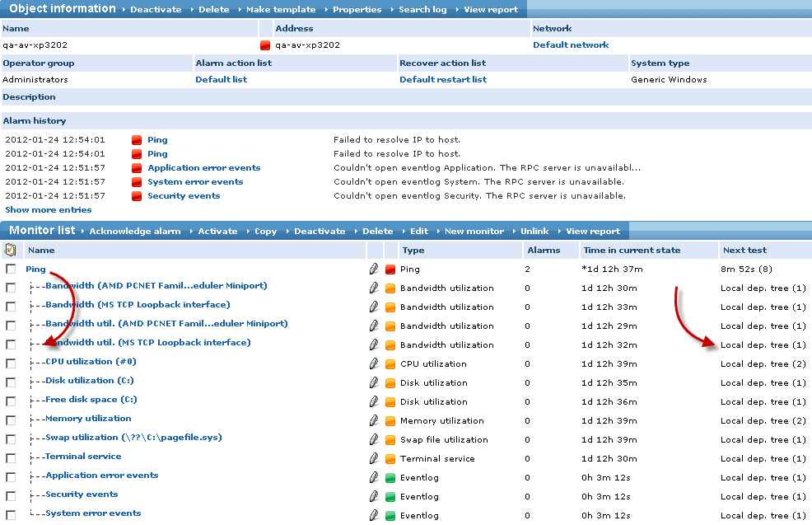Click red alarm icon for Security events history entry
This screenshot has width=812, height=525.
tap(137, 196)
